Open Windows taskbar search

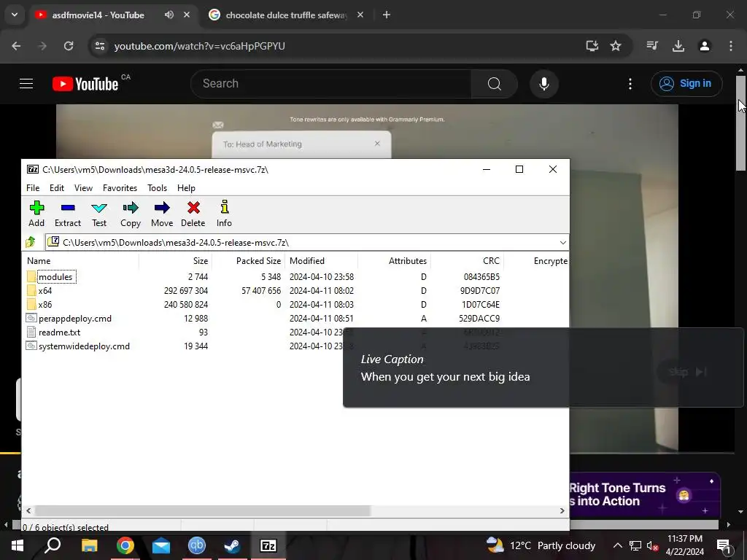click(53, 545)
